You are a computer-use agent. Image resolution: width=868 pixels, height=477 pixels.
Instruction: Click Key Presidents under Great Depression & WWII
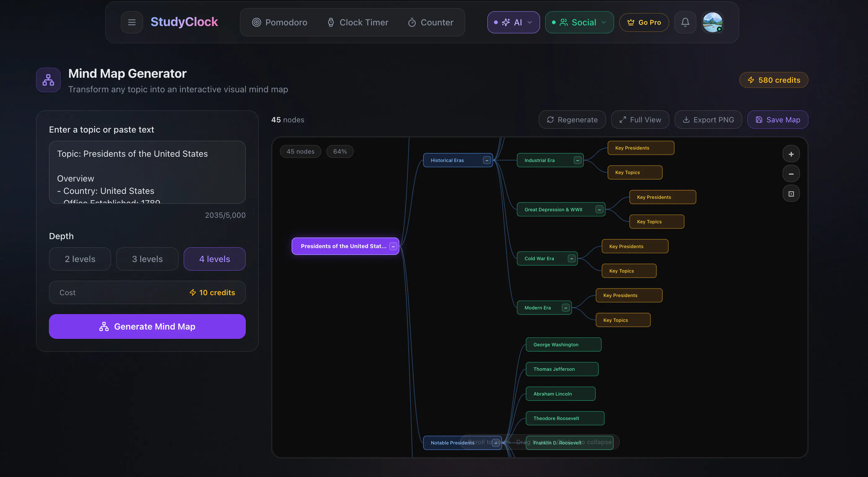(x=662, y=197)
